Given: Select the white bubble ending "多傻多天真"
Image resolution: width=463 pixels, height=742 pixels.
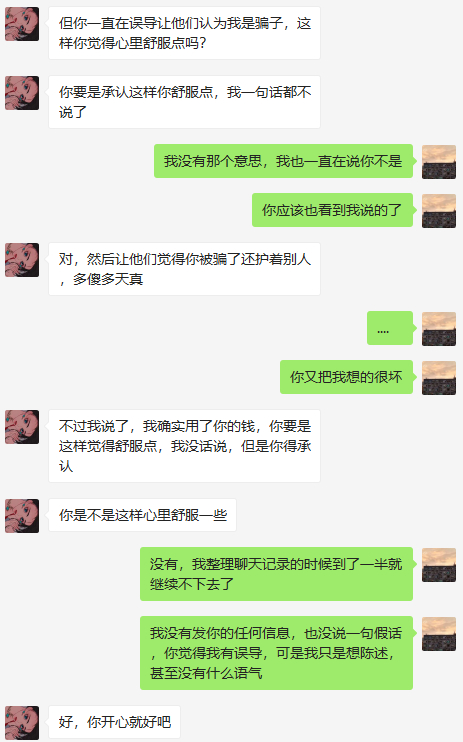Looking at the screenshot, I should [185, 269].
